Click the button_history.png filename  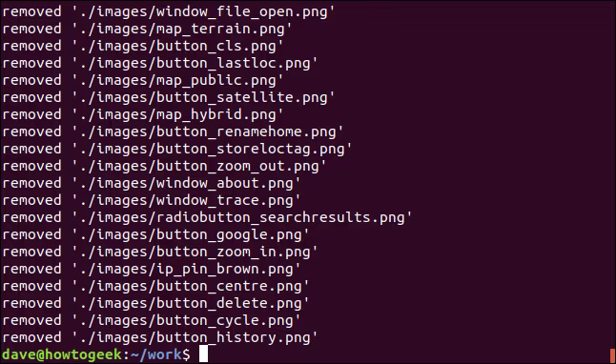click(234, 337)
